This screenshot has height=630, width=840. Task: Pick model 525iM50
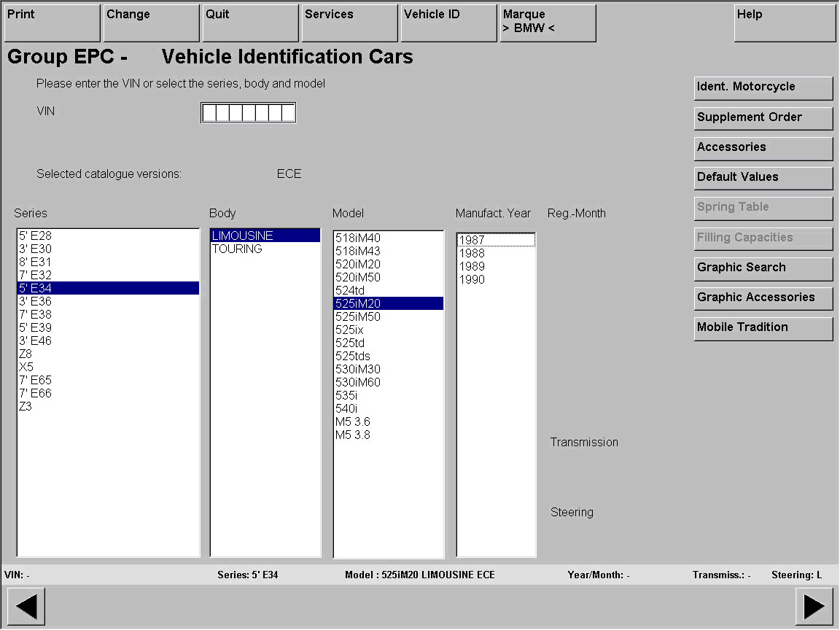click(389, 316)
